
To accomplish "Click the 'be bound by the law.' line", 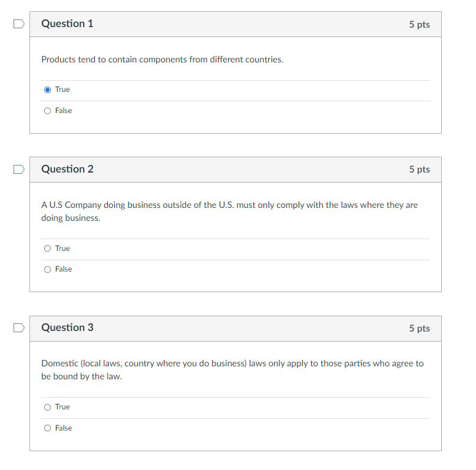I will click(x=81, y=376).
